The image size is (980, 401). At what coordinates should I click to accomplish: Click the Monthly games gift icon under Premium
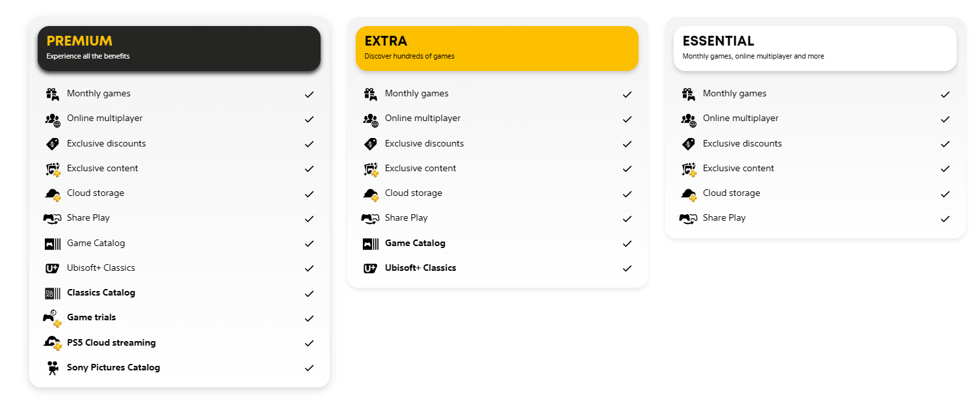tap(52, 94)
